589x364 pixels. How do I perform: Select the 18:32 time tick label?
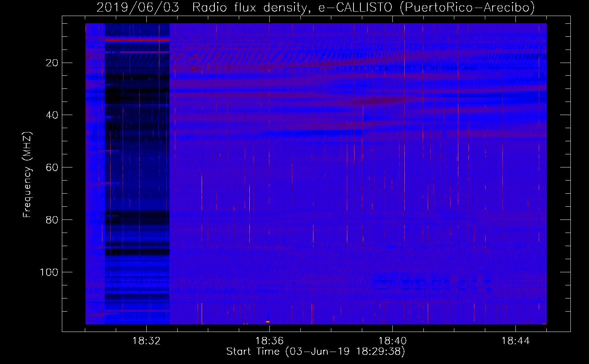(x=146, y=341)
